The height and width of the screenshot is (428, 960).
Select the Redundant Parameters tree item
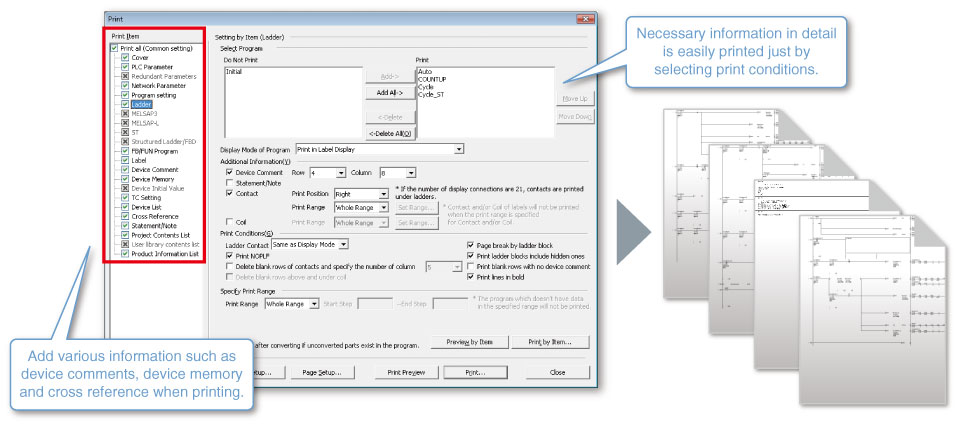coord(163,77)
